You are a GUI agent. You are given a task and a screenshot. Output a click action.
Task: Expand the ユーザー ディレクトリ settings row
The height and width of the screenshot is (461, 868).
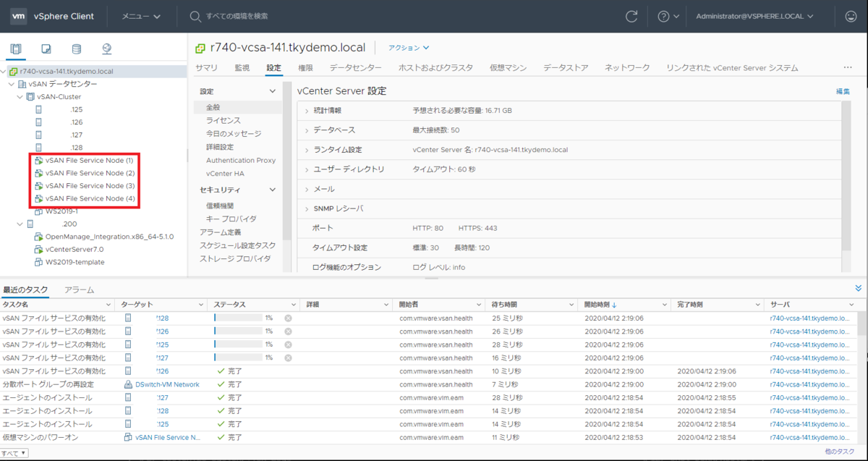tap(307, 169)
